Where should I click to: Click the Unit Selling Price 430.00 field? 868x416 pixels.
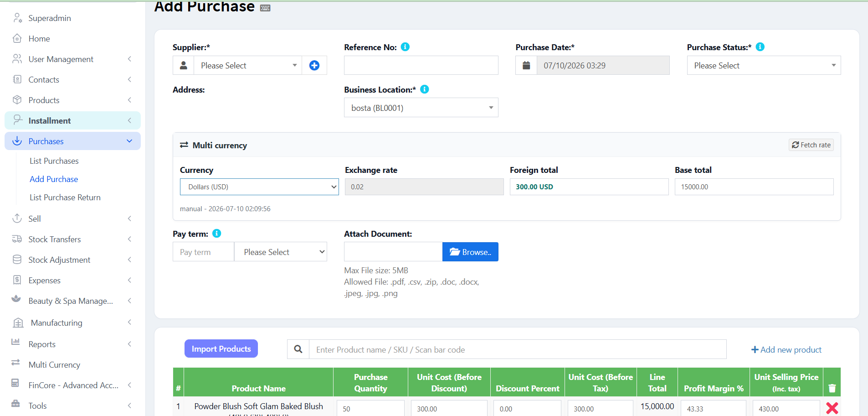pyautogui.click(x=786, y=408)
